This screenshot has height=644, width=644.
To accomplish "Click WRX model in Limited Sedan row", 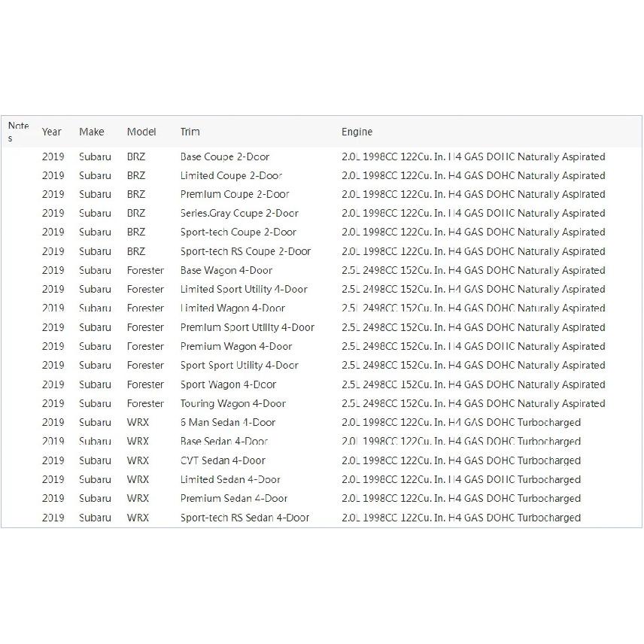I will [138, 480].
